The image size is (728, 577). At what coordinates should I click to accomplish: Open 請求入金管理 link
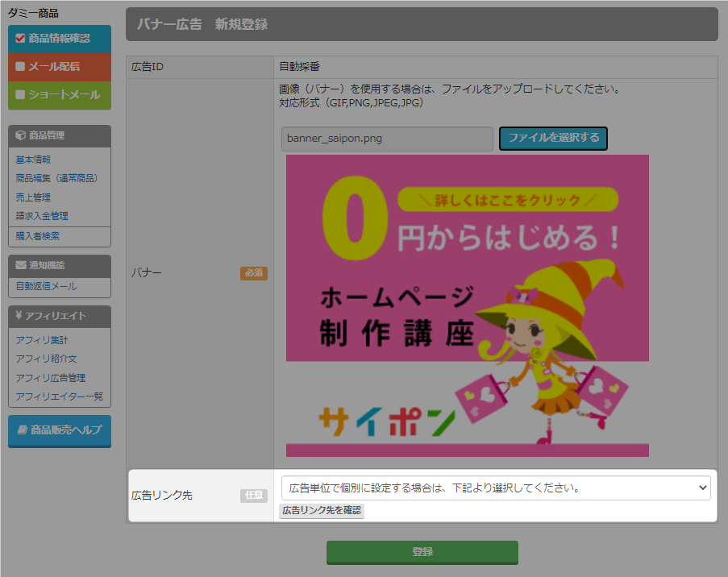[x=42, y=216]
